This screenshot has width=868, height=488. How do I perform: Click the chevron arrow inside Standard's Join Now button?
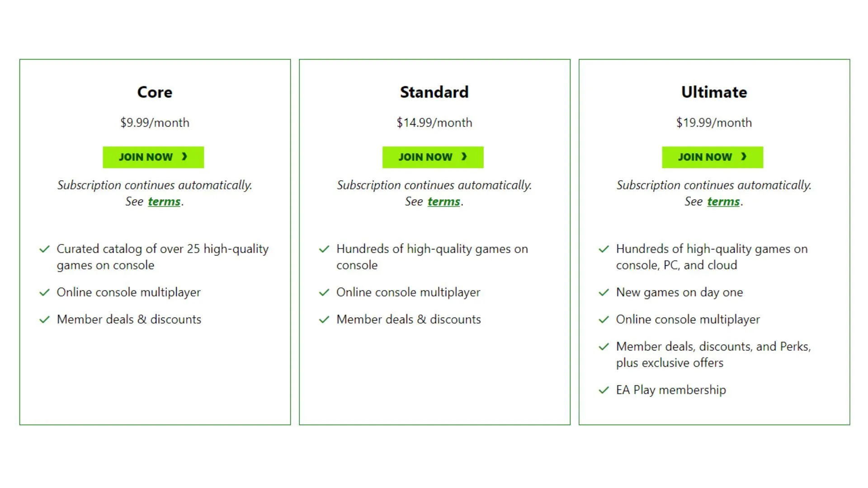click(464, 157)
